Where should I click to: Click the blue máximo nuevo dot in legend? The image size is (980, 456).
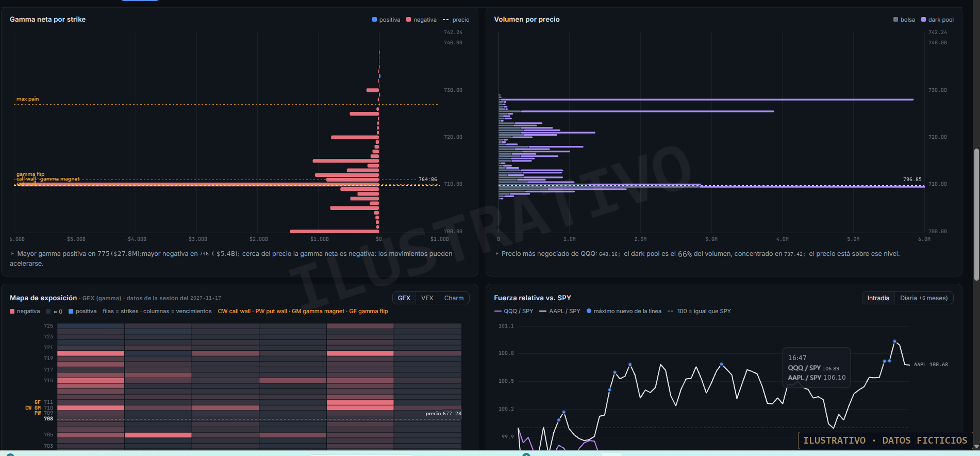point(589,311)
